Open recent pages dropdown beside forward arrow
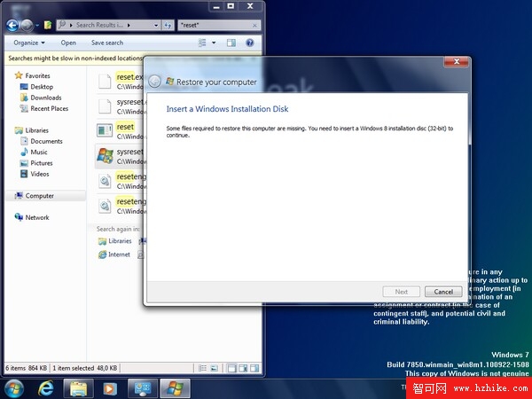The image size is (532, 399). click(x=37, y=26)
